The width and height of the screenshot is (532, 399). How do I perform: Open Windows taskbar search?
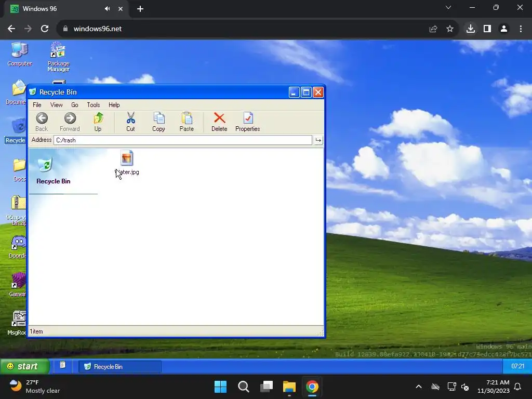click(244, 387)
